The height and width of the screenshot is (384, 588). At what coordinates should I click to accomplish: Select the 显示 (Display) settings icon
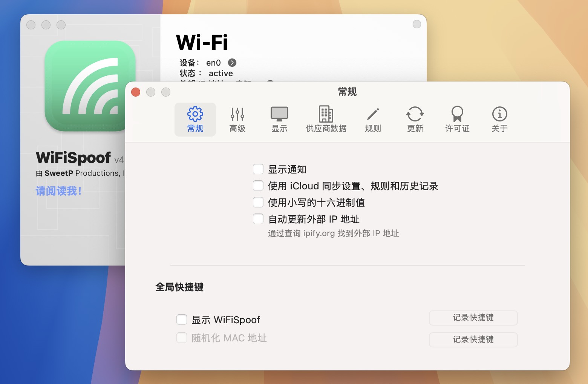[x=279, y=119]
